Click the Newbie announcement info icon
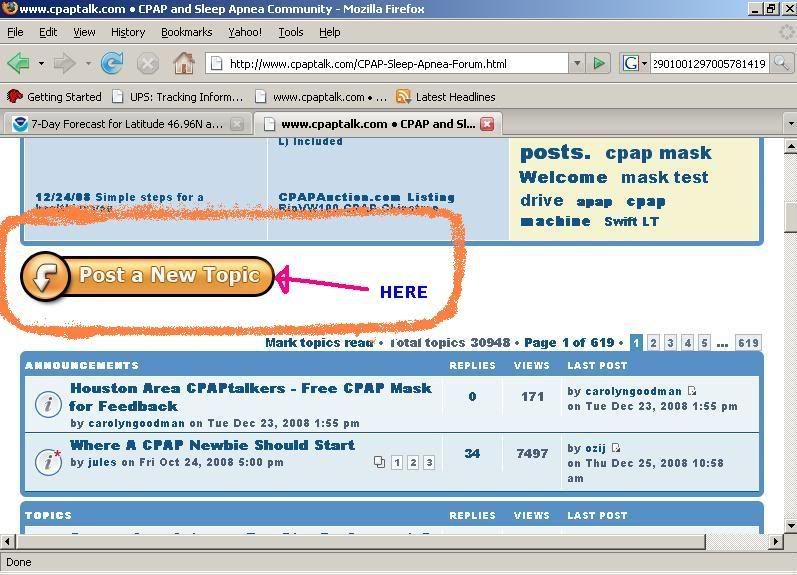 (x=48, y=461)
